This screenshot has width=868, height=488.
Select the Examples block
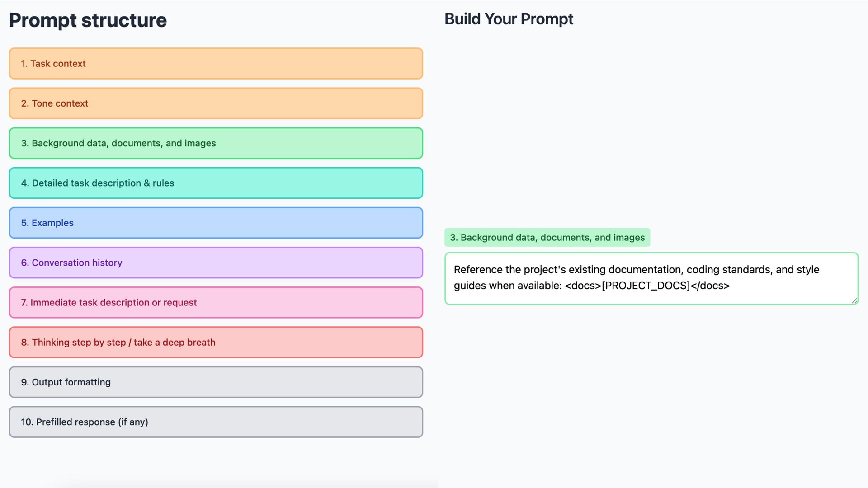(216, 223)
